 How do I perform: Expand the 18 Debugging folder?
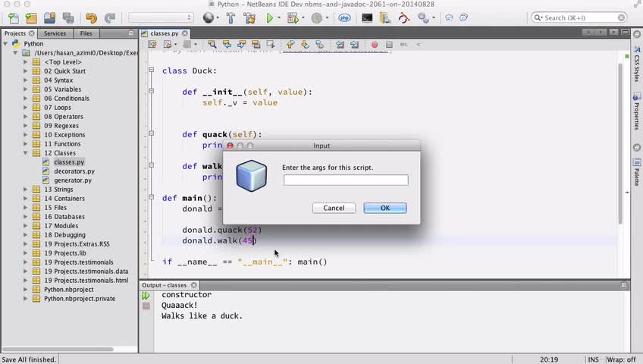[x=26, y=235]
